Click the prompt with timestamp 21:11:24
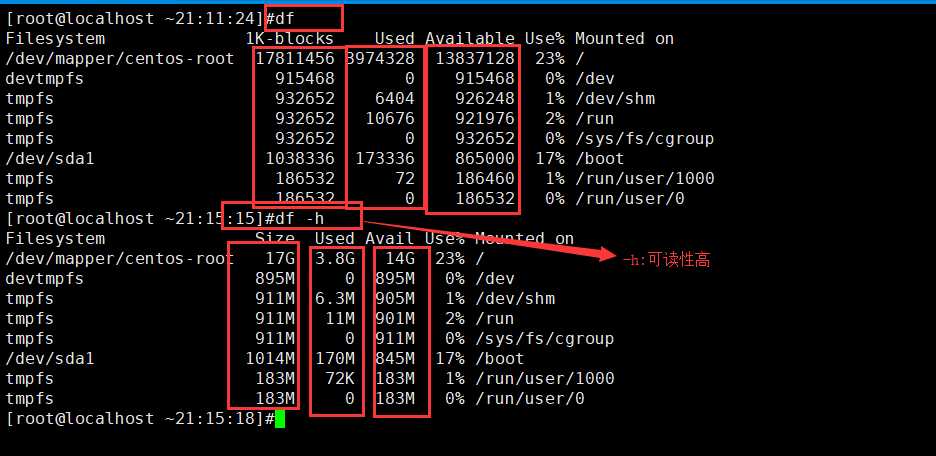The height and width of the screenshot is (456, 936). pos(140,19)
